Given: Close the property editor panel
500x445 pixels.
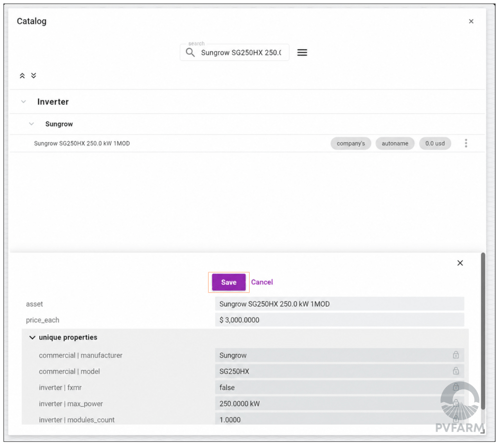Looking at the screenshot, I should coord(460,263).
